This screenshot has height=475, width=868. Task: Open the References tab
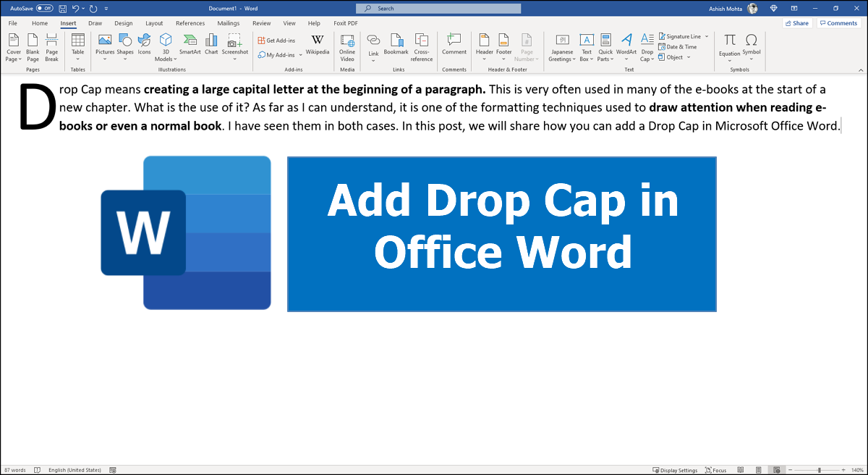pyautogui.click(x=190, y=23)
